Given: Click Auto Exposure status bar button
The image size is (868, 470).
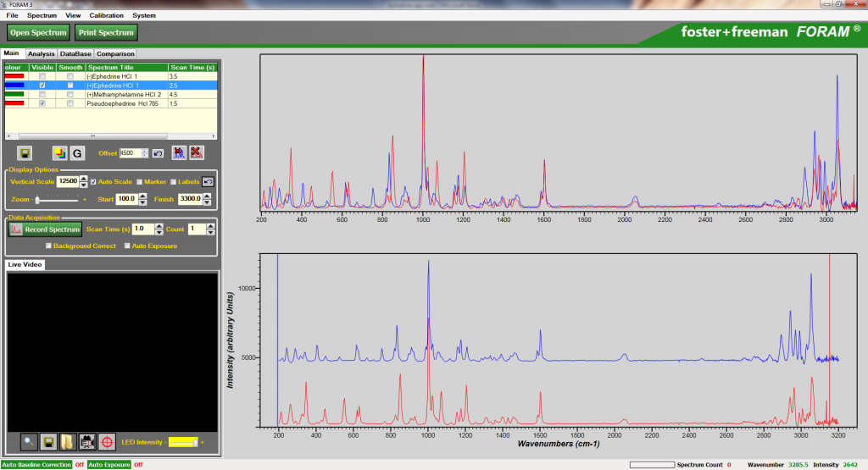Looking at the screenshot, I should [109, 464].
